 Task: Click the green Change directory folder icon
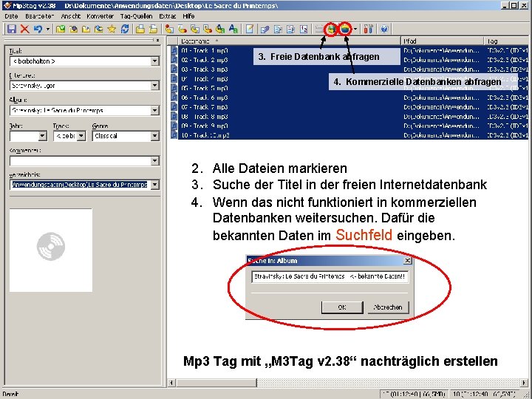pyautogui.click(x=61, y=29)
